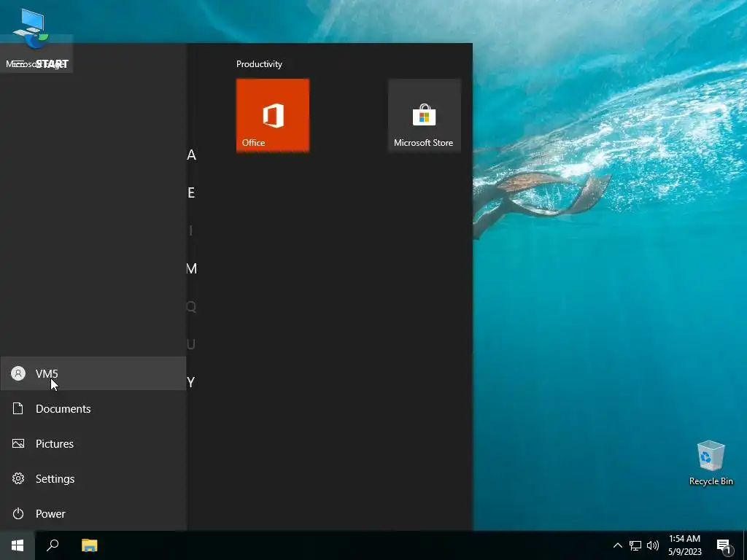
Task: Open the network status tray icon
Action: coord(635,545)
